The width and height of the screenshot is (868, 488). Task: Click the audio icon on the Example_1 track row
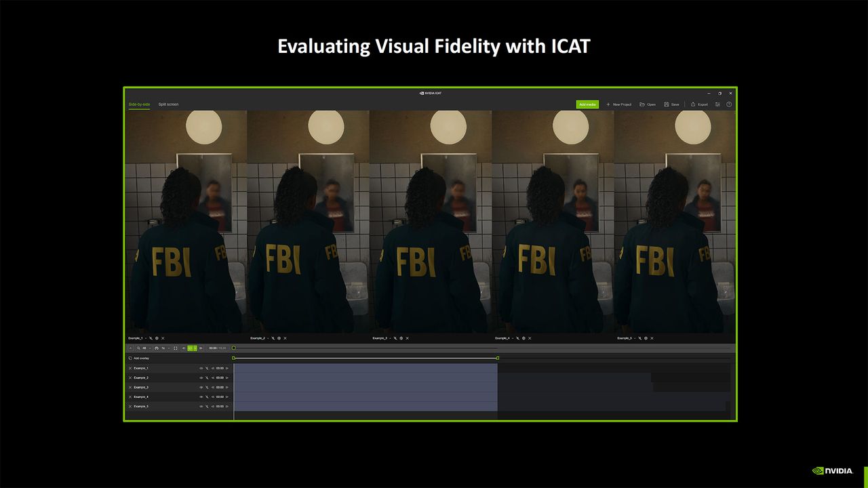pos(207,368)
